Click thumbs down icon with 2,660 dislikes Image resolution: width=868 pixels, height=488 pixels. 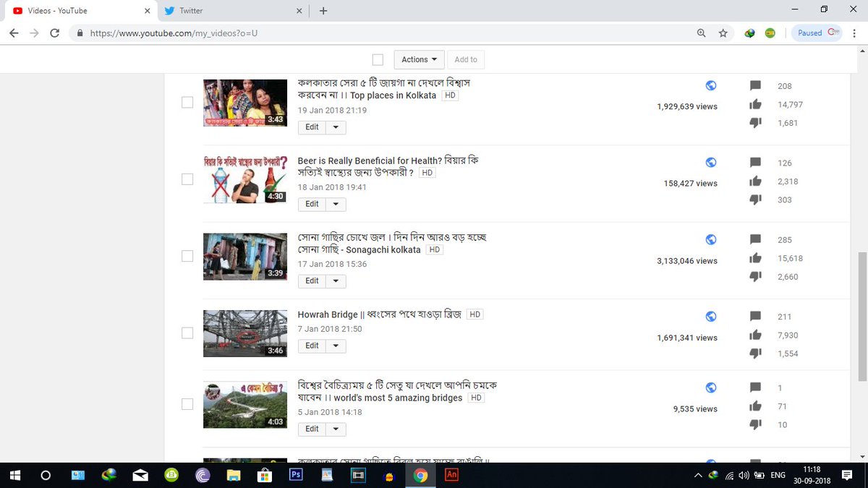[x=755, y=277]
